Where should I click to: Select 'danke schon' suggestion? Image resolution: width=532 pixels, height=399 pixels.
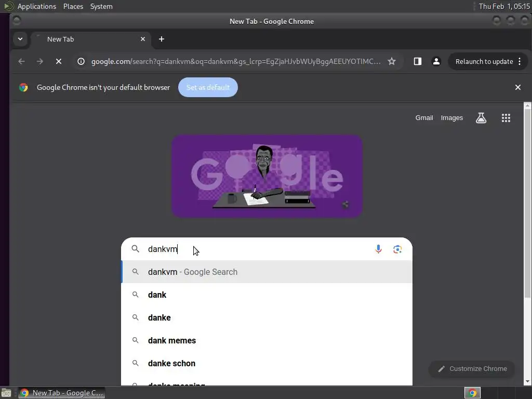(x=267, y=363)
